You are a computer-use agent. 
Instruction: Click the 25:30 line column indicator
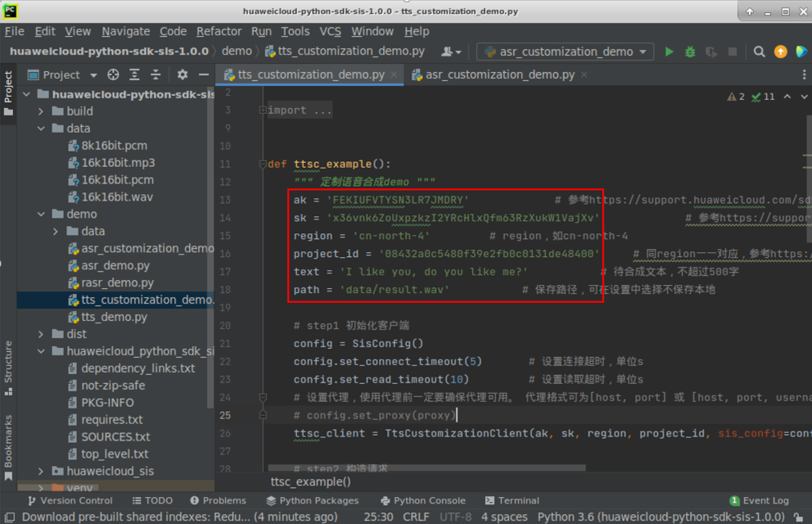tap(378, 517)
